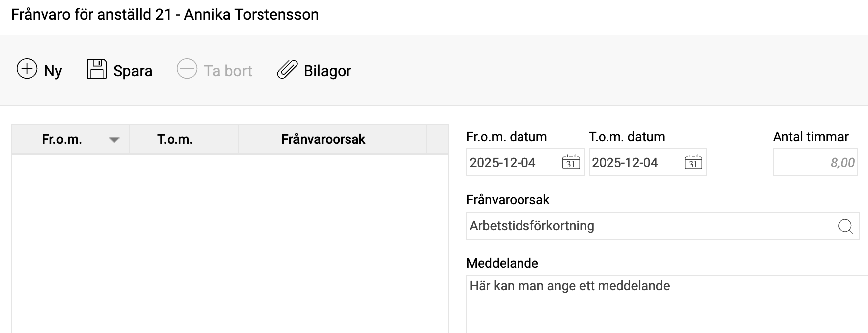Select the Arbetstidsförkortning absence reason field
This screenshot has height=333, width=868.
click(646, 226)
